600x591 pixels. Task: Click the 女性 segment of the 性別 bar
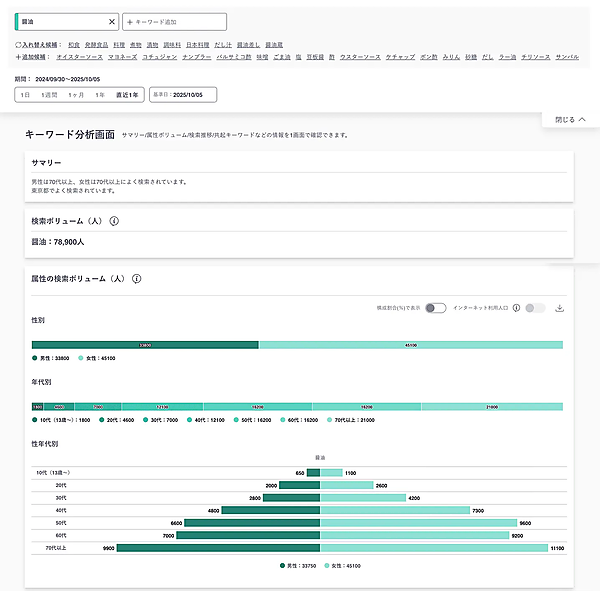point(410,344)
